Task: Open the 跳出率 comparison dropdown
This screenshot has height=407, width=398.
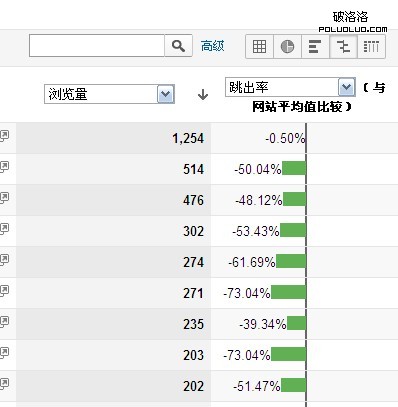Action: [290, 87]
